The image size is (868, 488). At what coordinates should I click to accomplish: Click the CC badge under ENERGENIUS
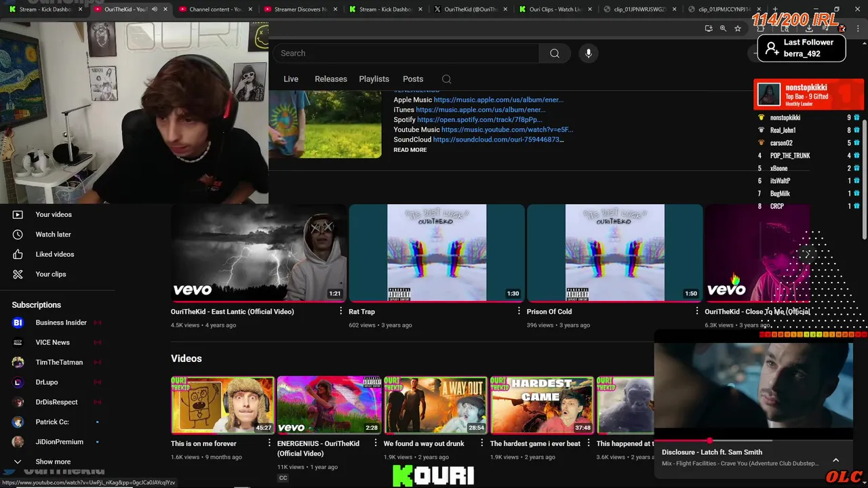coord(283,478)
